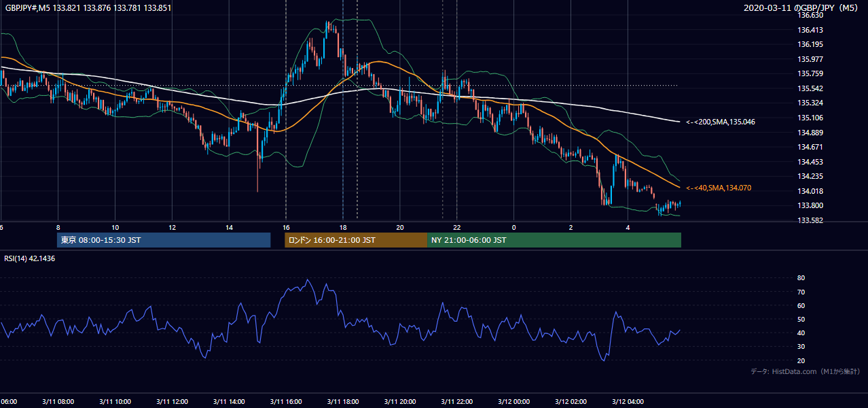Viewport: 868px width, 408px height.
Task: Click hour tick 16 under price chart
Action: coord(286,228)
